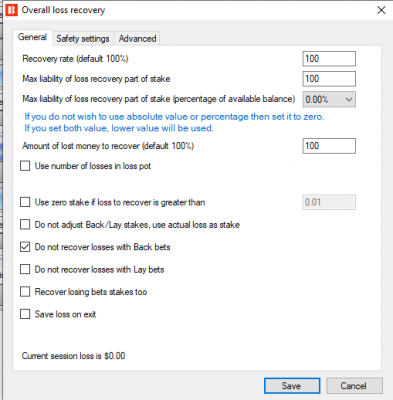
Task: Click the Save button
Action: pyautogui.click(x=292, y=386)
